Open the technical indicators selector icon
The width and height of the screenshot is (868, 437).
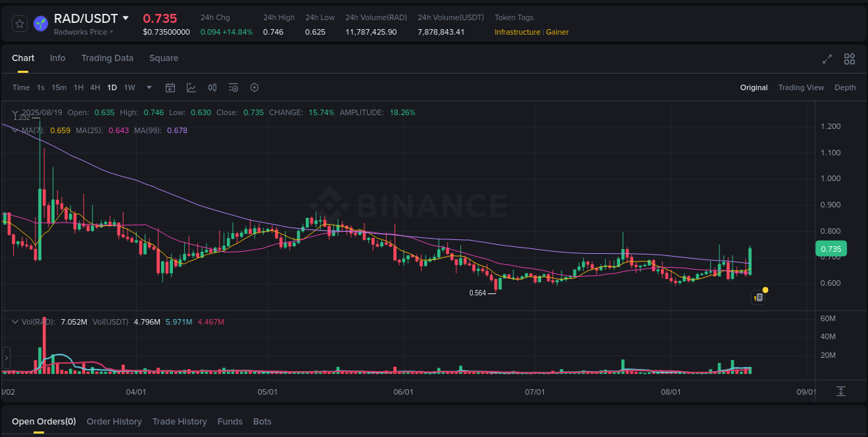191,87
